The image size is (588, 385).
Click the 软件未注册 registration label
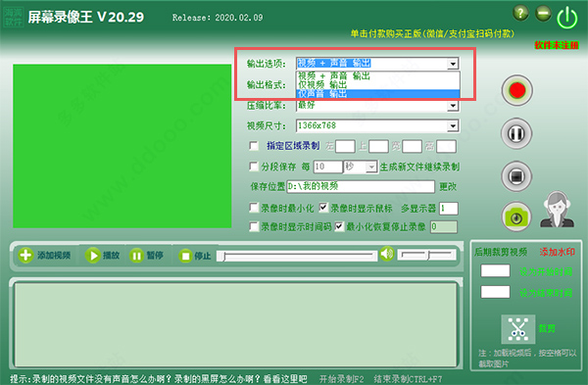pos(557,45)
